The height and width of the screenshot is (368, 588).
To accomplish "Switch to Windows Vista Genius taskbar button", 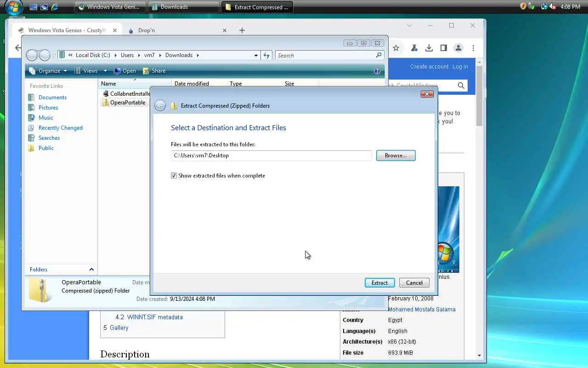I will click(110, 7).
